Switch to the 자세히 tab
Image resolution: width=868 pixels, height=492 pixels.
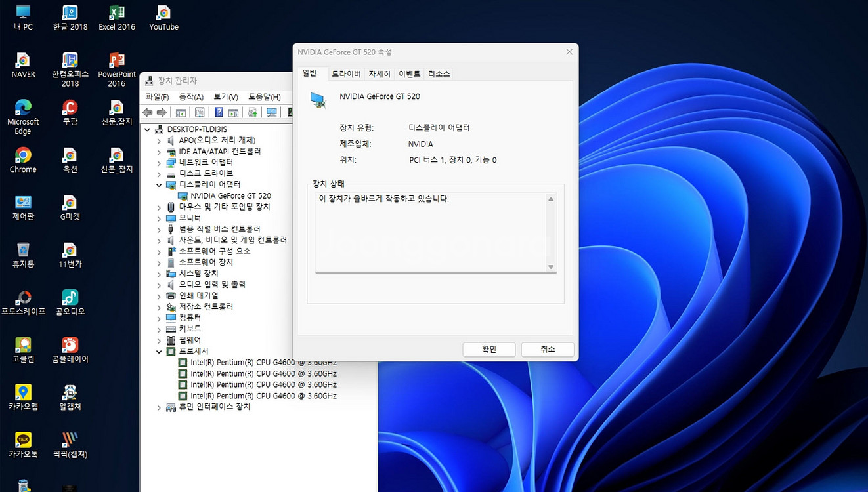coord(380,74)
